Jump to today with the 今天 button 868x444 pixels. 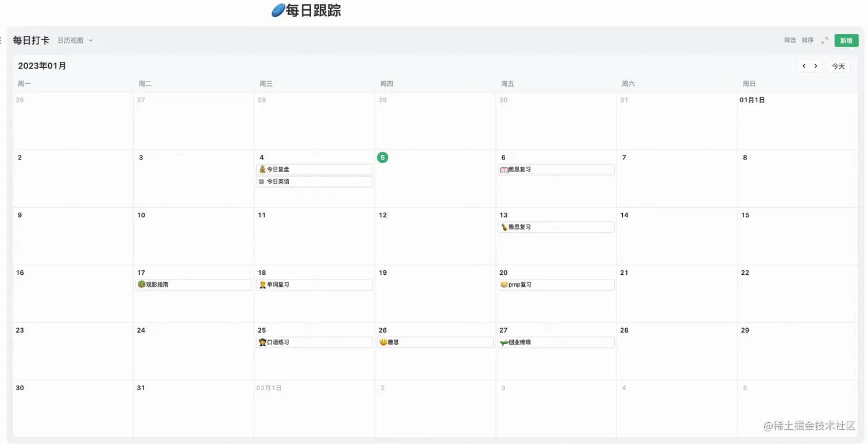838,66
